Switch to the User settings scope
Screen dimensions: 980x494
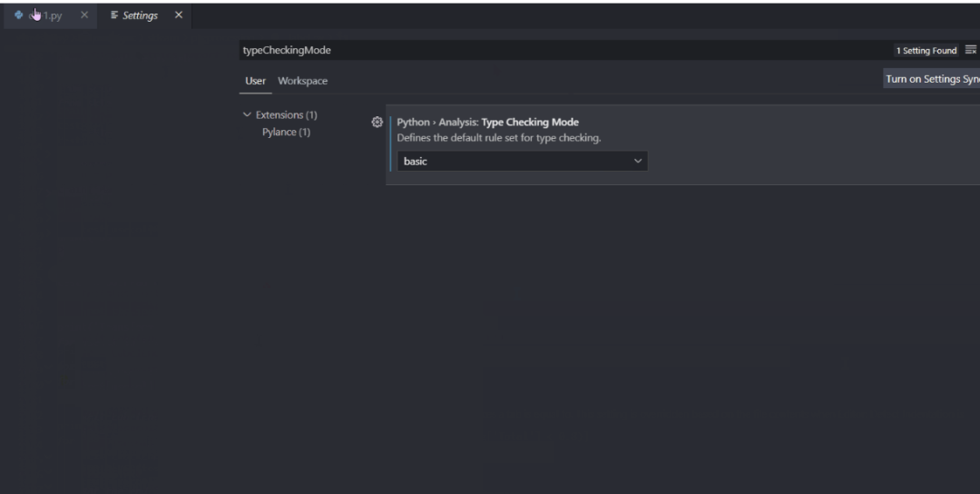(x=255, y=81)
